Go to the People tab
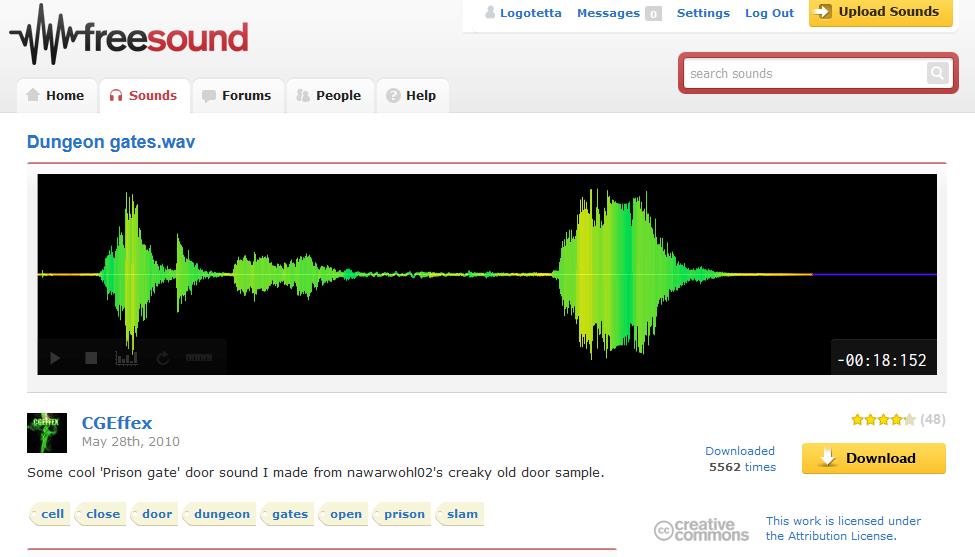Screen dimensions: 975x557 pos(328,96)
